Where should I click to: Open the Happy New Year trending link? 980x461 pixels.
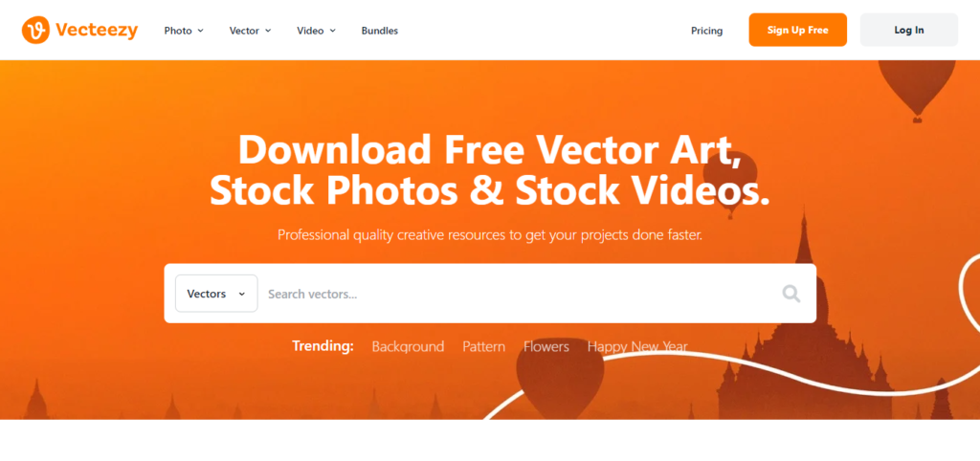pos(637,346)
